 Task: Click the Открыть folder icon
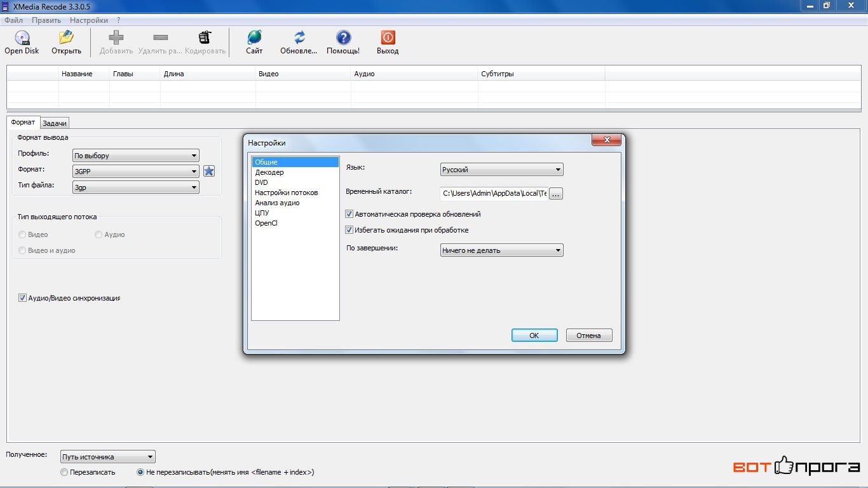[66, 37]
